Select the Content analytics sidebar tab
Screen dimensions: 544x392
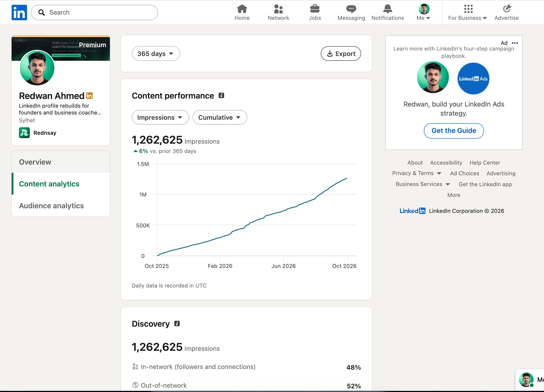pyautogui.click(x=61, y=184)
